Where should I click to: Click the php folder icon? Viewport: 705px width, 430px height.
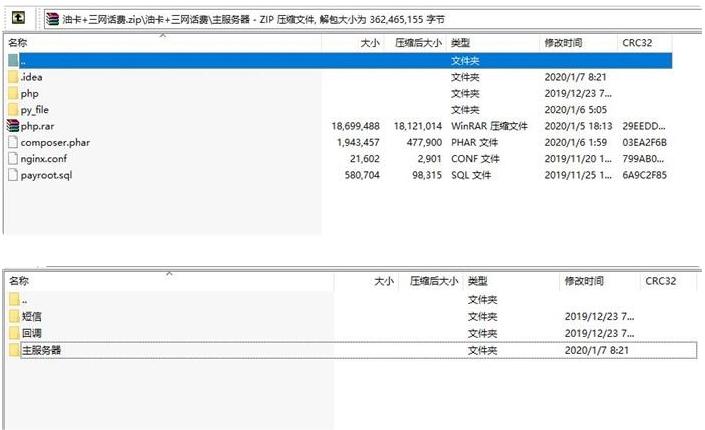pyautogui.click(x=12, y=93)
